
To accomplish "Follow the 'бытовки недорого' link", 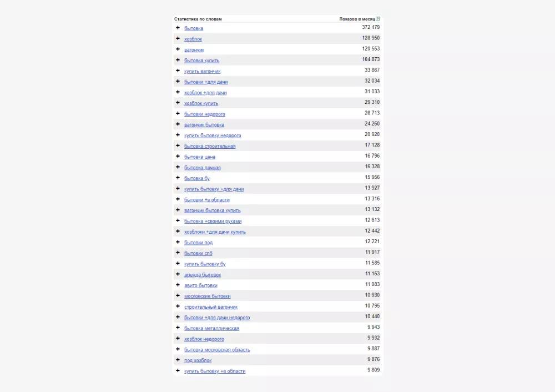I will [204, 114].
